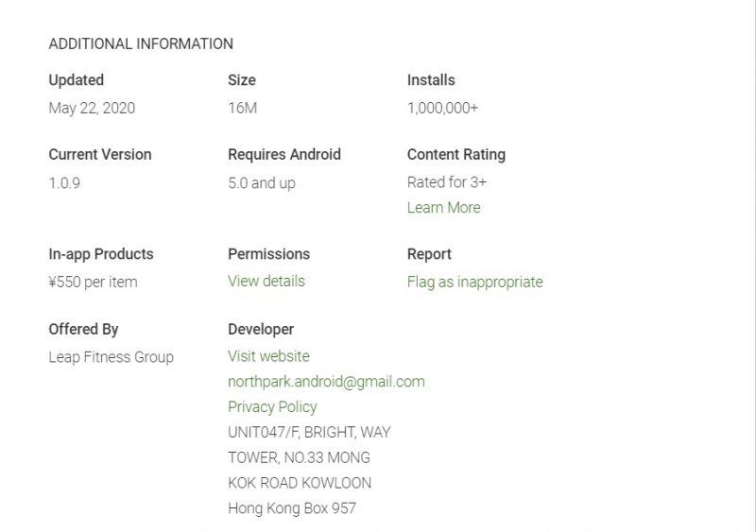756x532 pixels.
Task: Click the Hong Kong Box 957 address line
Action: (292, 508)
